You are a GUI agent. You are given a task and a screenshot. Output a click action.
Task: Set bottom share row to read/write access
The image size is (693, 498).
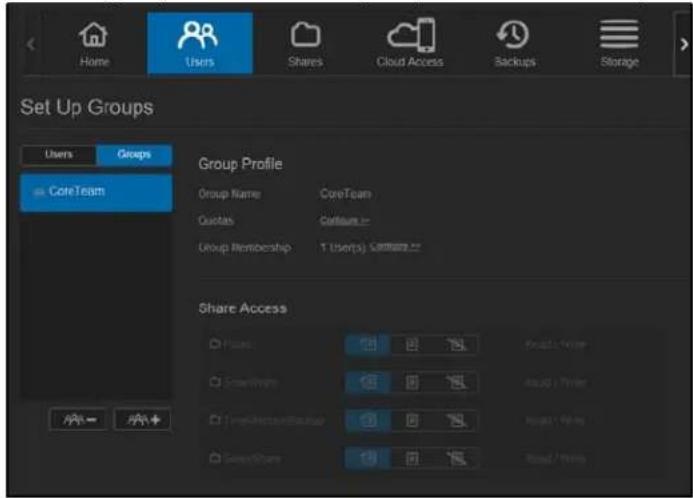pos(368,458)
